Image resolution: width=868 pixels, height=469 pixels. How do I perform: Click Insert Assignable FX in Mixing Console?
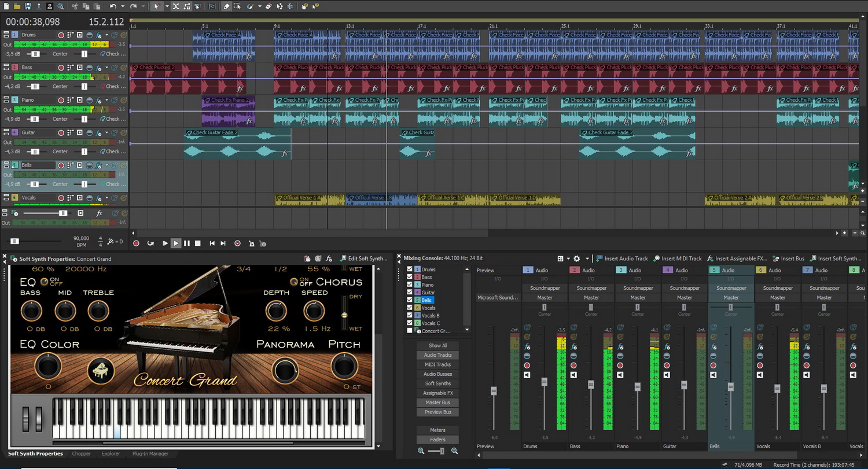click(x=737, y=258)
